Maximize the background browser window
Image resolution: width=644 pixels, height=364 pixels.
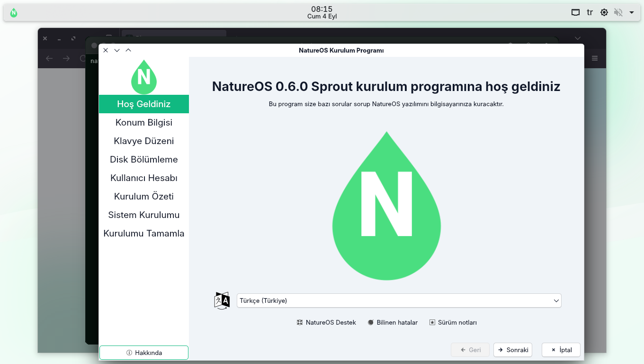click(x=73, y=38)
